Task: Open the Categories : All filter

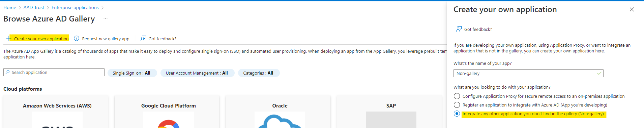Action: pyautogui.click(x=259, y=73)
